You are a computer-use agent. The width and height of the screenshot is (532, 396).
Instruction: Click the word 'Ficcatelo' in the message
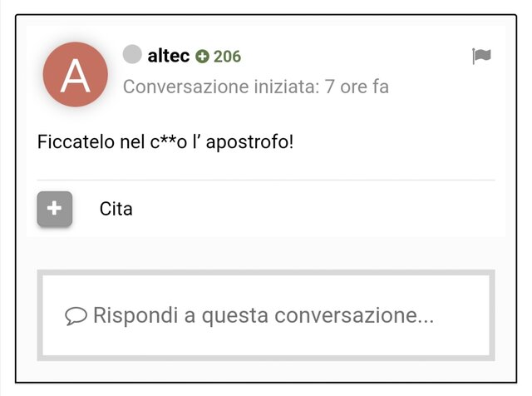click(76, 141)
